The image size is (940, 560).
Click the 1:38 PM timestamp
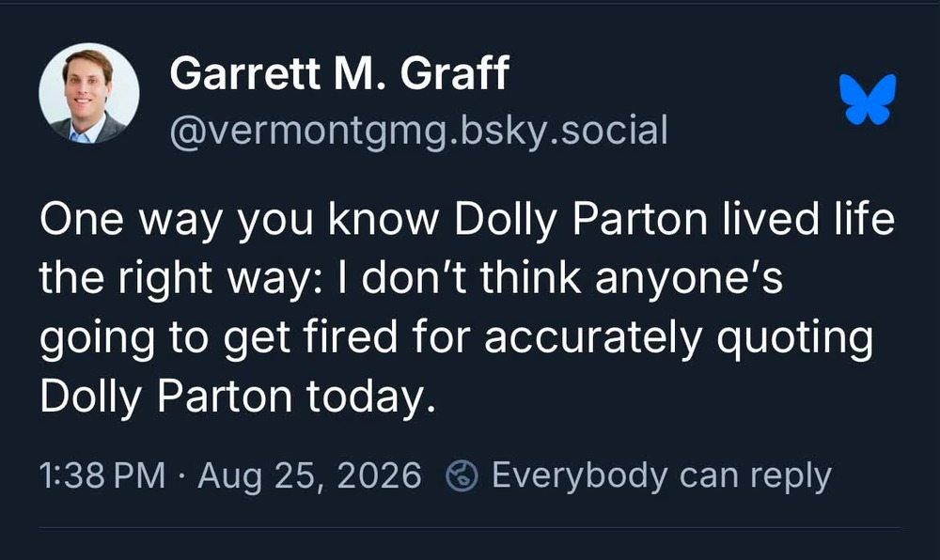[x=102, y=476]
